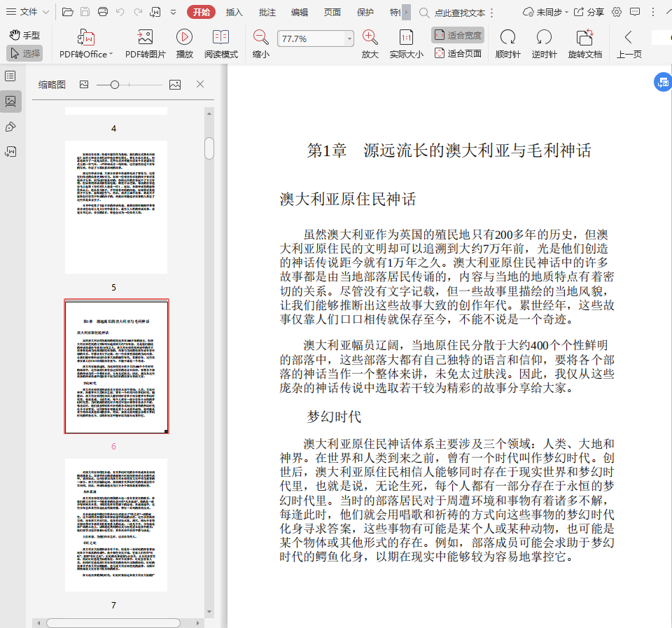This screenshot has height=628, width=672.
Task: Open the settings gear icon
Action: tap(617, 12)
